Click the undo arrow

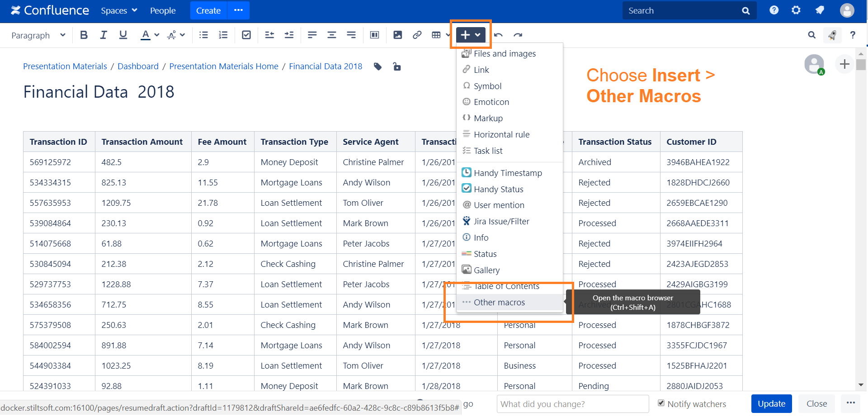[x=498, y=35]
